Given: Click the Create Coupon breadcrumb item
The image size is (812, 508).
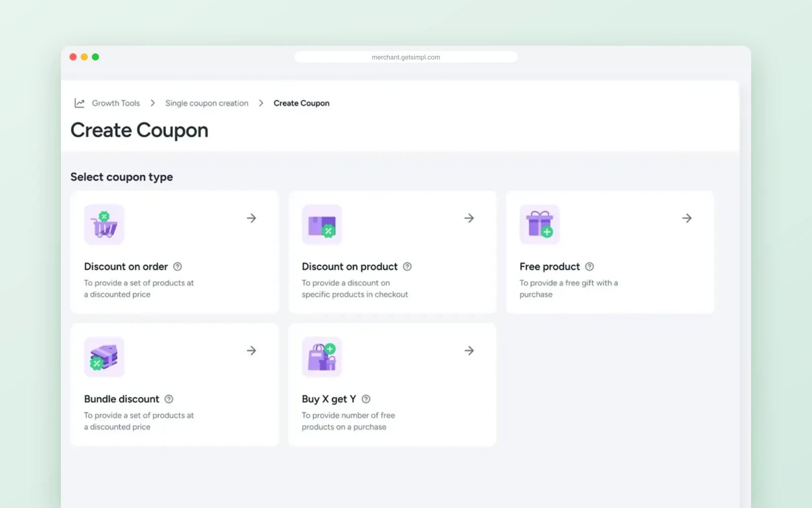Looking at the screenshot, I should click(x=301, y=103).
